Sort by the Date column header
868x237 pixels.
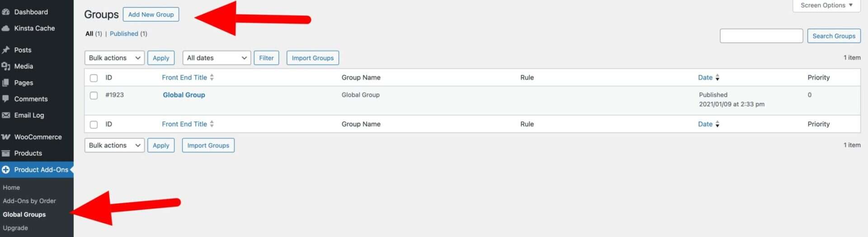[x=705, y=78]
